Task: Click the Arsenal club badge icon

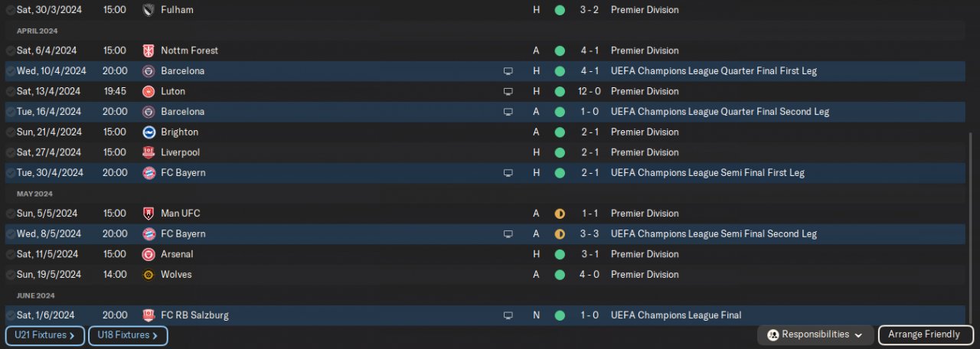Action: [x=149, y=254]
